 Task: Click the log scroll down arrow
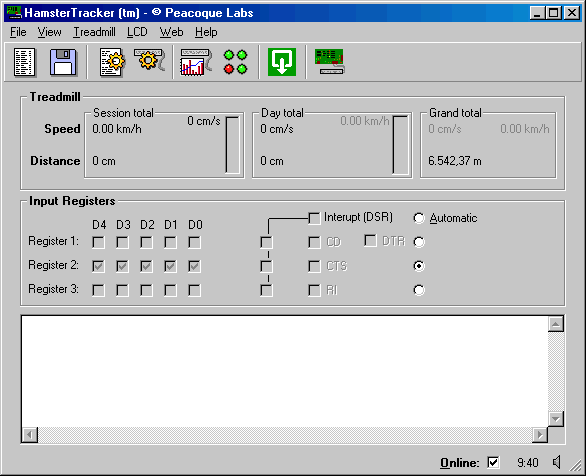click(x=556, y=419)
